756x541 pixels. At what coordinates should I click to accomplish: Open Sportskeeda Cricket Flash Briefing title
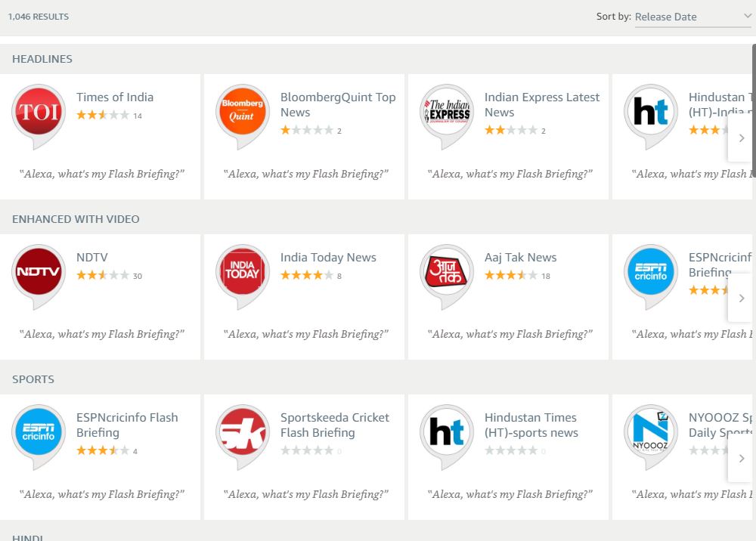click(335, 425)
